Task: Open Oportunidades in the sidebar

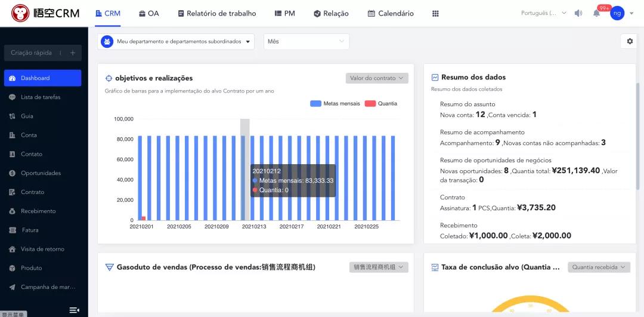Action: pyautogui.click(x=43, y=173)
